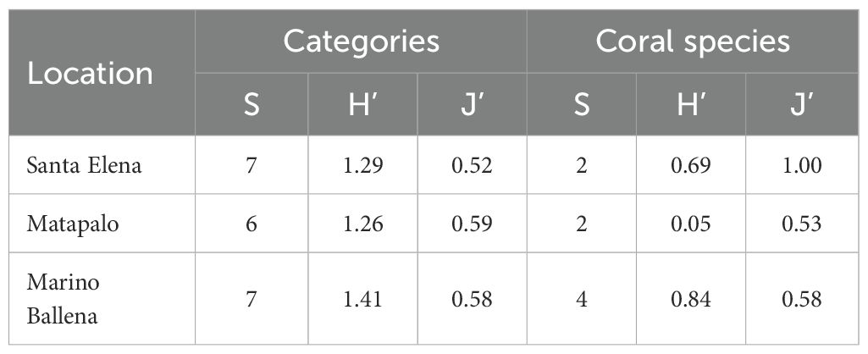Select the 0.69 value in the table

pos(691,165)
